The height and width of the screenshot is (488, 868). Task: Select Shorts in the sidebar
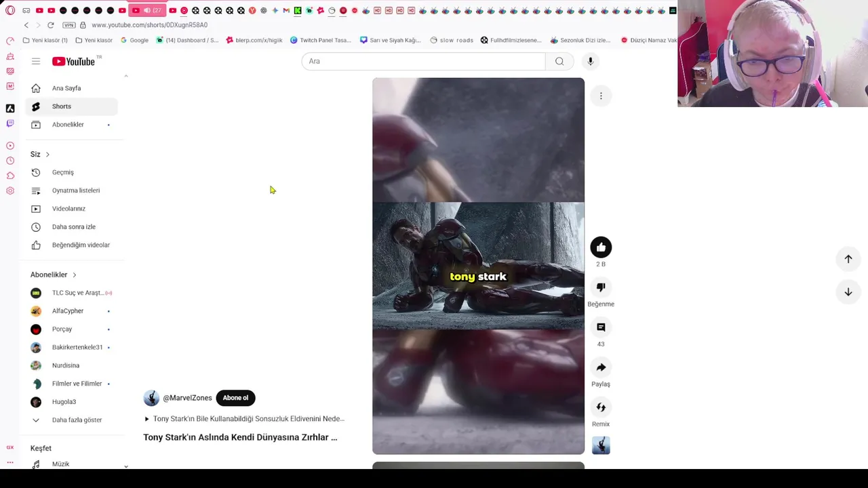coord(71,106)
